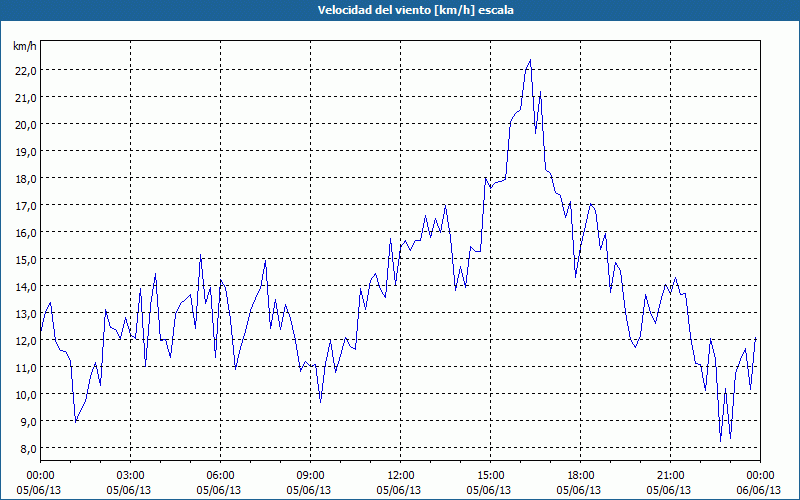Click the 18:00 time axis label

(581, 476)
